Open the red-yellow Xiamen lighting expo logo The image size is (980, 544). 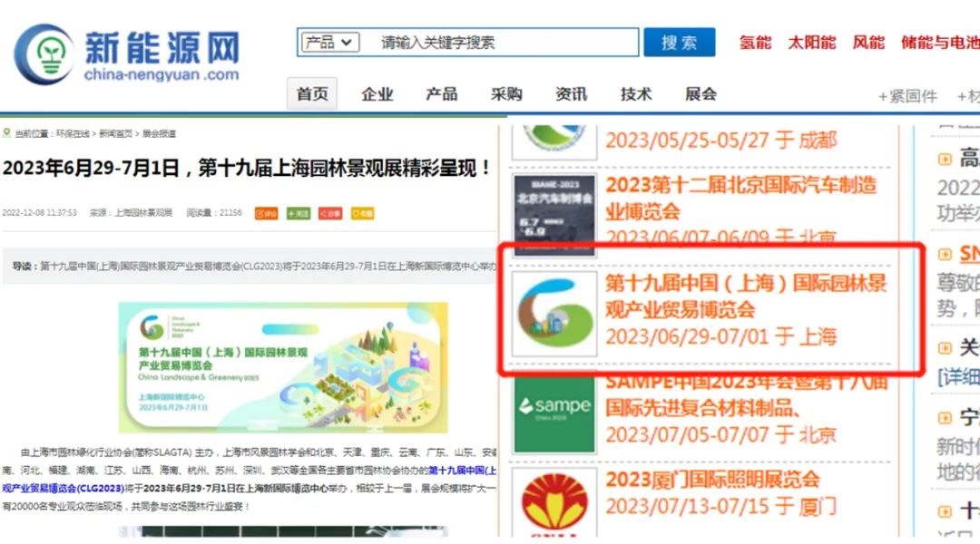pos(554,503)
